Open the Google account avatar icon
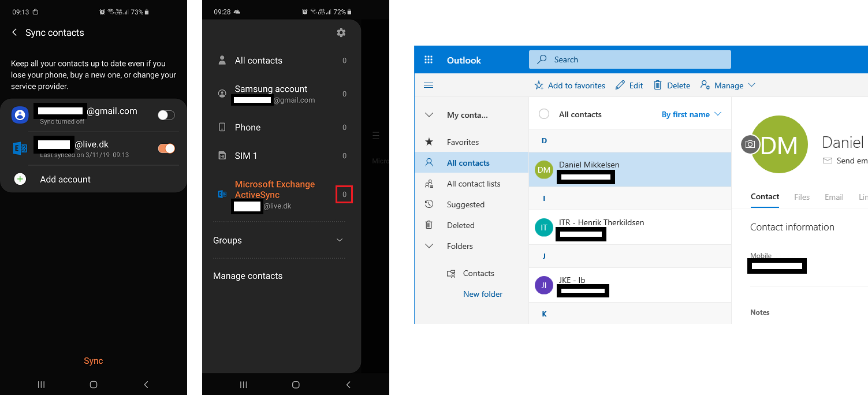The image size is (868, 395). [x=20, y=115]
